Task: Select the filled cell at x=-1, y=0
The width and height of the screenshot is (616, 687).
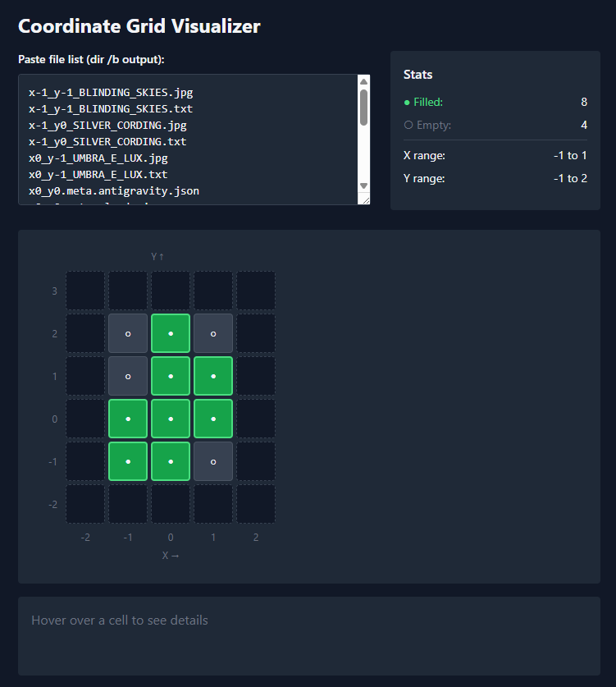Action: click(128, 419)
